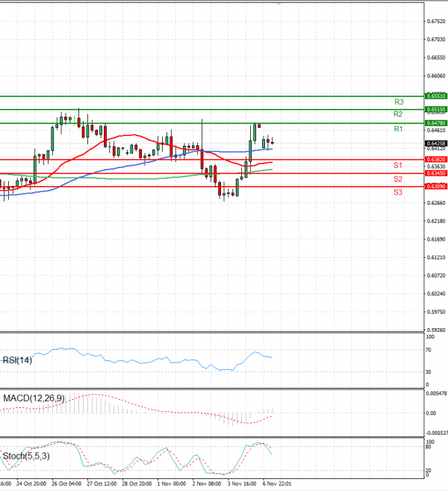Click the 0.62180 price axis value
Screen dimensions: 448x491
coord(436,221)
